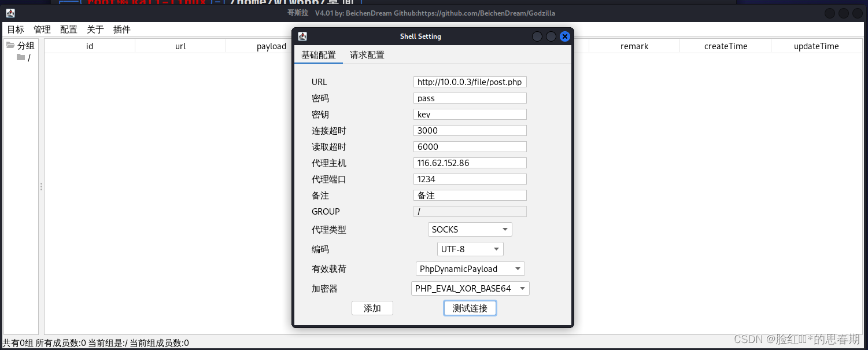868x350 pixels.
Task: Click the 分组 open folder icon
Action: click(x=10, y=46)
